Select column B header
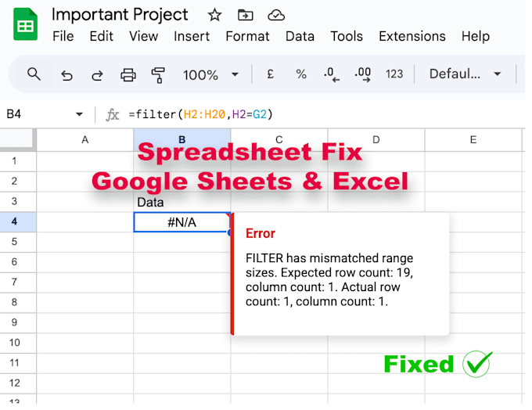This screenshot has height=410, width=532. click(x=182, y=140)
